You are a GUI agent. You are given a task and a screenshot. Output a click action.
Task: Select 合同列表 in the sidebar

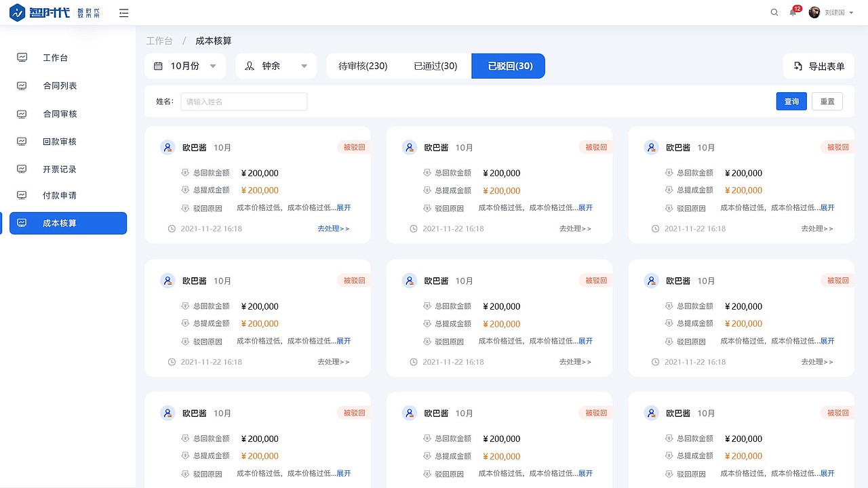click(x=60, y=85)
